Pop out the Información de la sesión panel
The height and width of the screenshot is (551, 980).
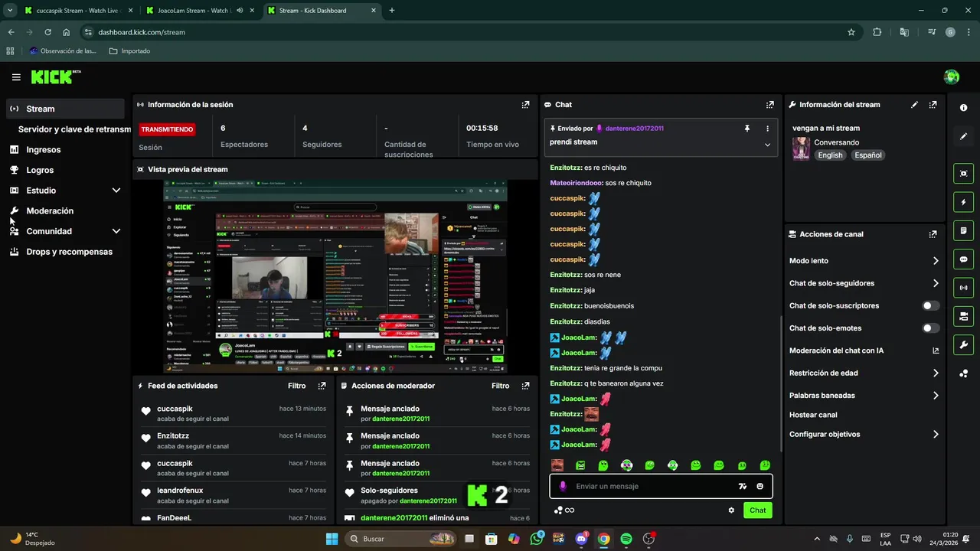point(525,105)
